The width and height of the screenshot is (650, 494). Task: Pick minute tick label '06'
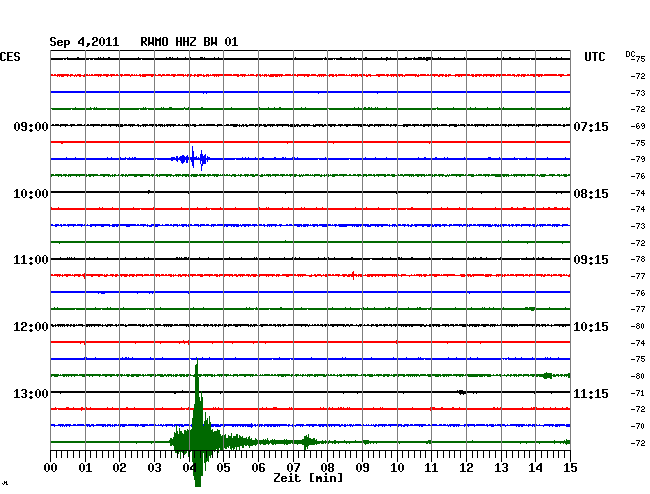point(258,468)
